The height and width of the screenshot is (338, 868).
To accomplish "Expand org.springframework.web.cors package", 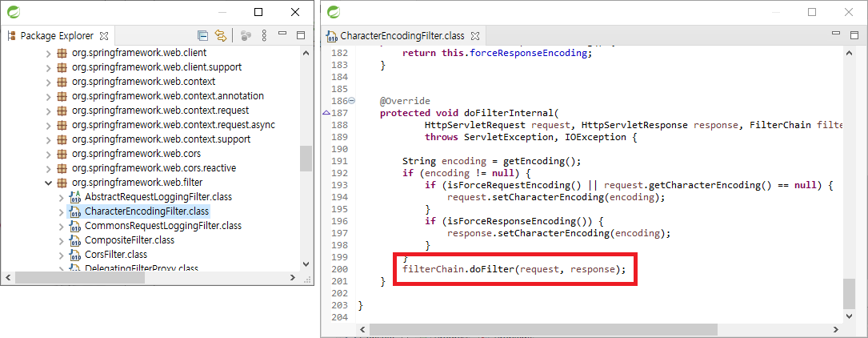I will [x=48, y=154].
